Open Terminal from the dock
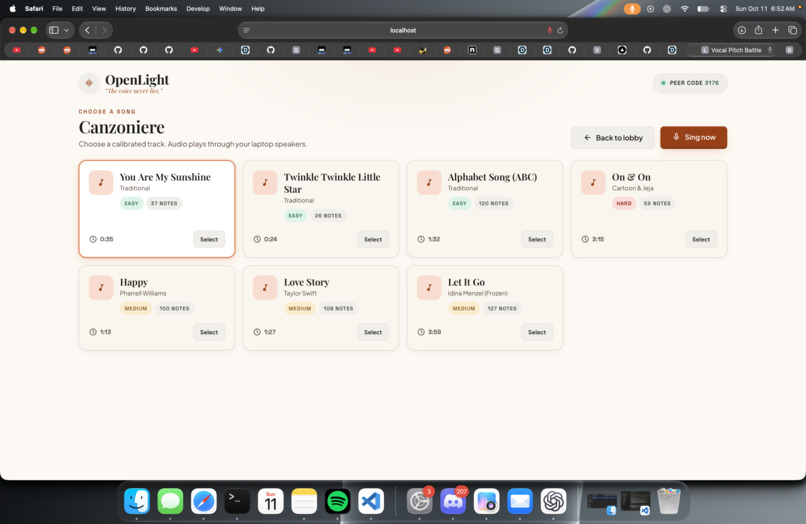 [237, 501]
